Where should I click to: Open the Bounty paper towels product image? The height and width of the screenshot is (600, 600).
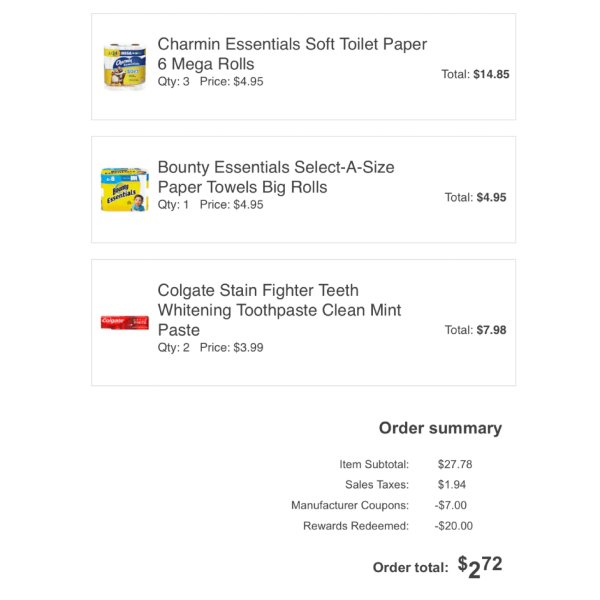[125, 189]
